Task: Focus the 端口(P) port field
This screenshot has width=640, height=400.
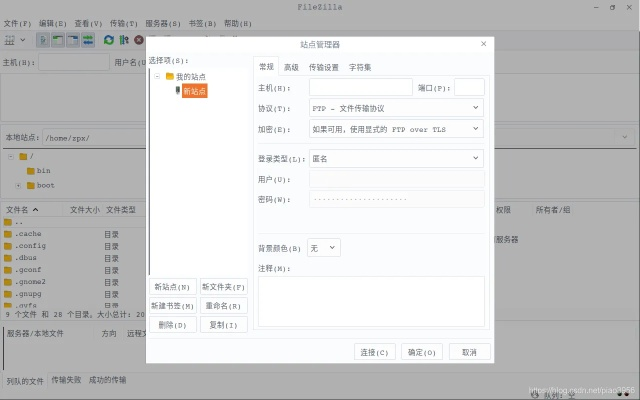Action: coord(469,87)
